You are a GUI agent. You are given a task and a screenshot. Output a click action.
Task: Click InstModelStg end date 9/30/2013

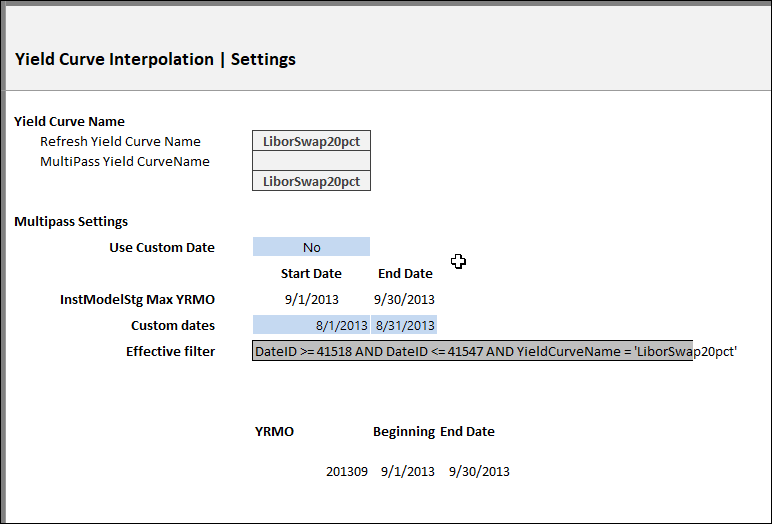[x=404, y=299]
